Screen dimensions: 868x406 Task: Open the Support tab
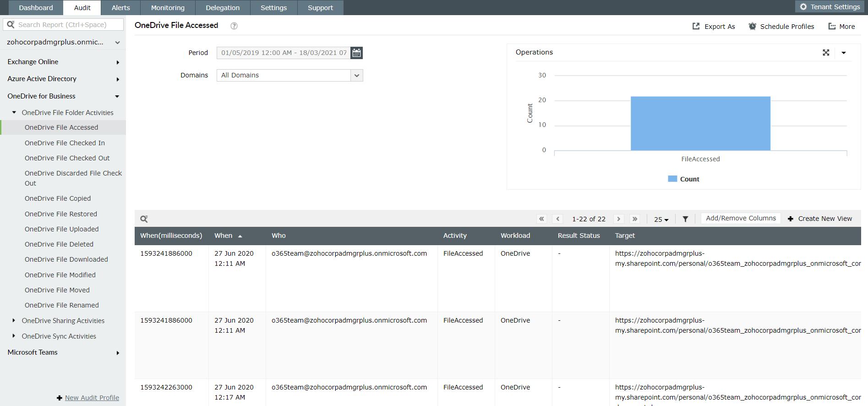(x=320, y=8)
